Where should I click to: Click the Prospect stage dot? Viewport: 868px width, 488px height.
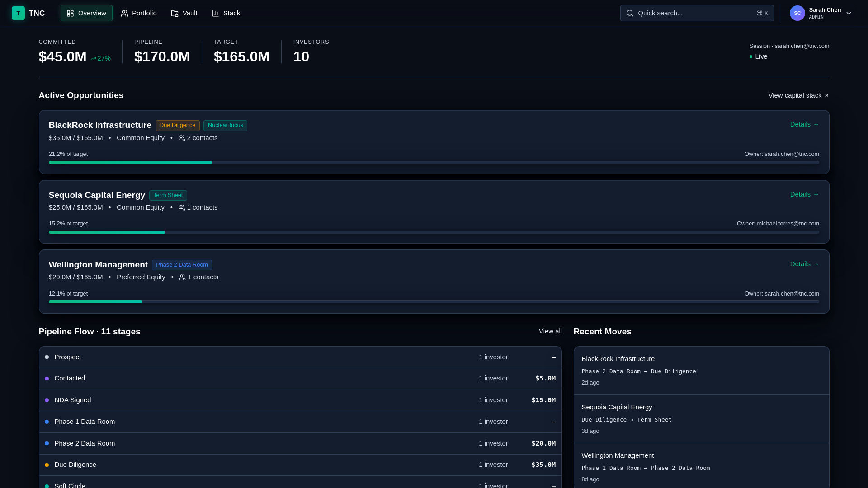click(47, 357)
